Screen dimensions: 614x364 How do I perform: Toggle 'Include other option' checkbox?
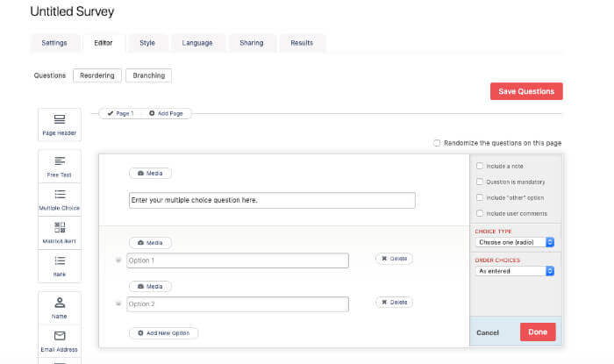479,197
